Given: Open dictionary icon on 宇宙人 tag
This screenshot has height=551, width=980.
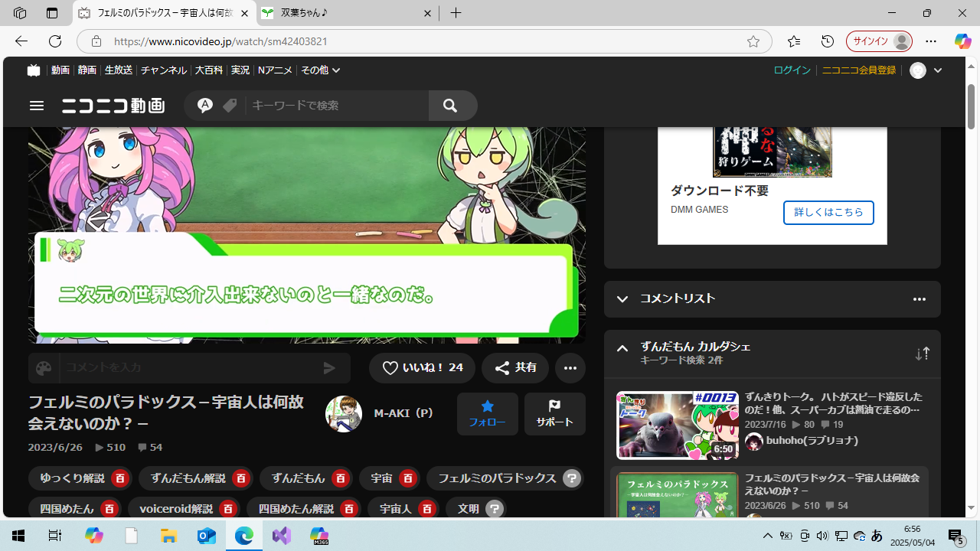Looking at the screenshot, I should click(427, 509).
